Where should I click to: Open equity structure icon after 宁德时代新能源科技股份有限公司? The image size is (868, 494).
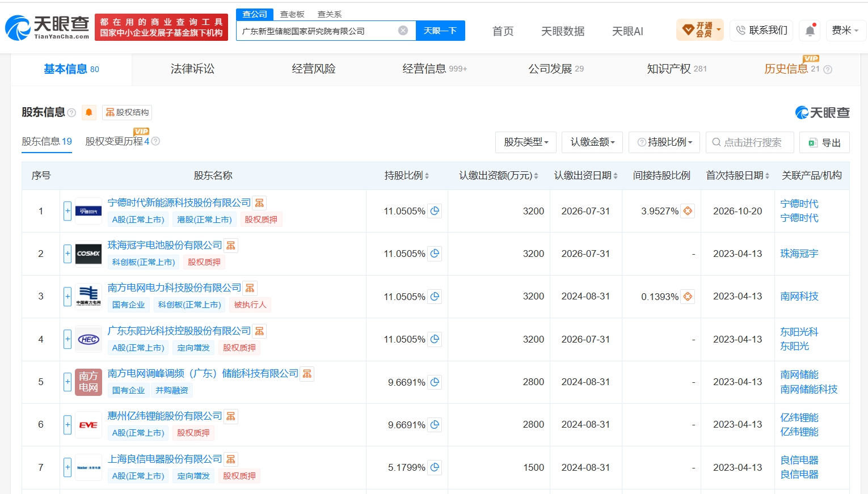pos(259,203)
